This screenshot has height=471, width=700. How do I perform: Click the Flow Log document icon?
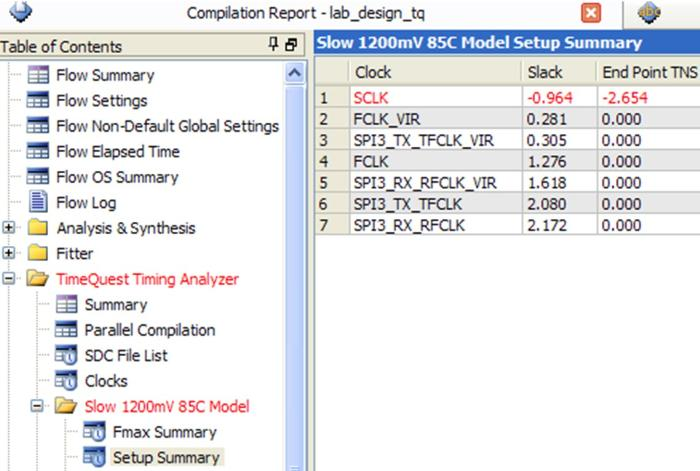[38, 202]
